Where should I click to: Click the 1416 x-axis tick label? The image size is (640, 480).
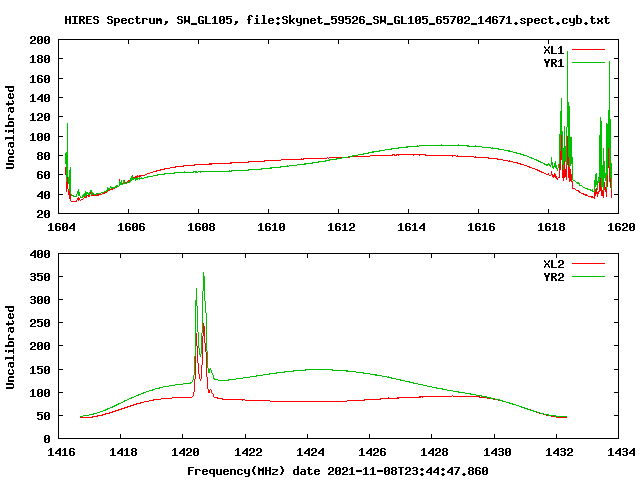(x=61, y=452)
